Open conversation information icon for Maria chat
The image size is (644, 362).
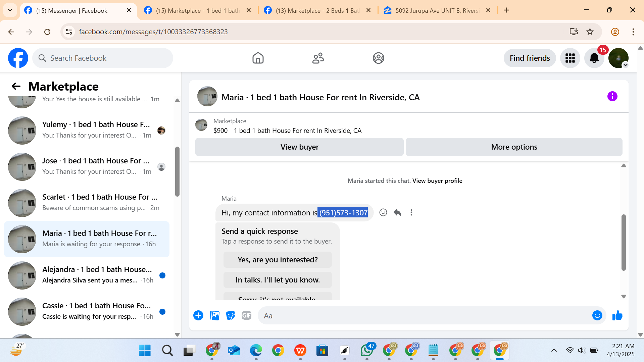coord(612,97)
